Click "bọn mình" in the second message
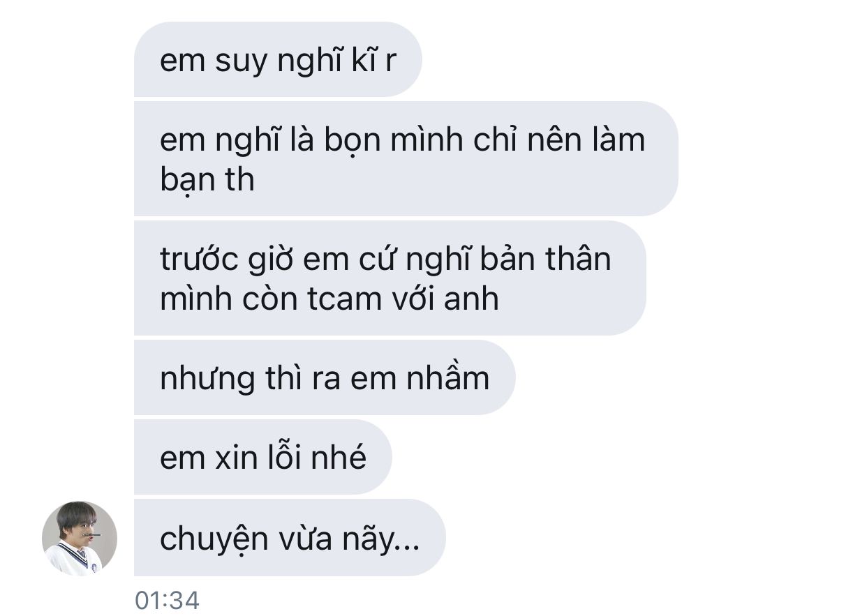Image resolution: width=867 pixels, height=616 pixels. (394, 140)
